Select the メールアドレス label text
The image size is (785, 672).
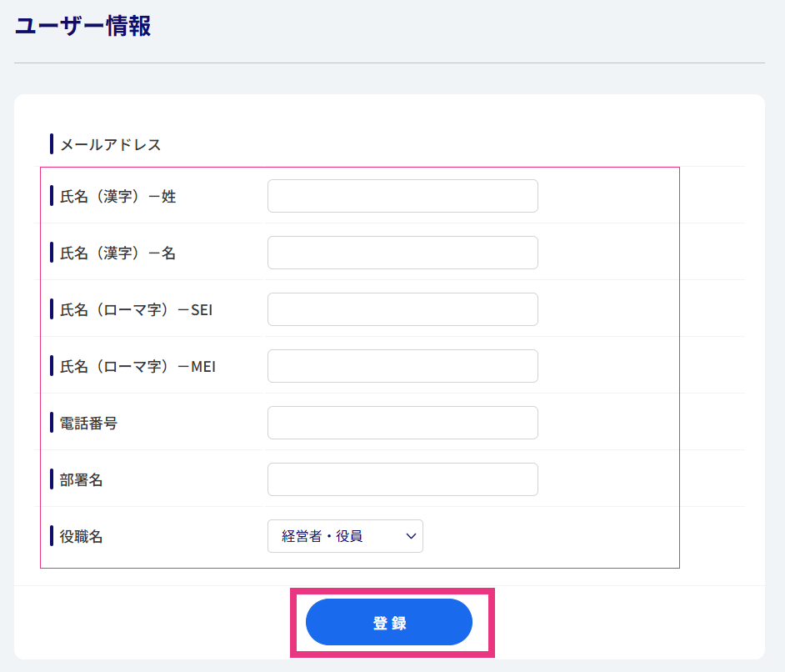[111, 145]
